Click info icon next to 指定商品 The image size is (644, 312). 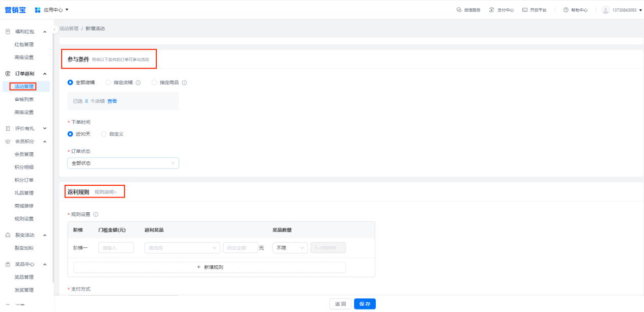pyautogui.click(x=184, y=82)
